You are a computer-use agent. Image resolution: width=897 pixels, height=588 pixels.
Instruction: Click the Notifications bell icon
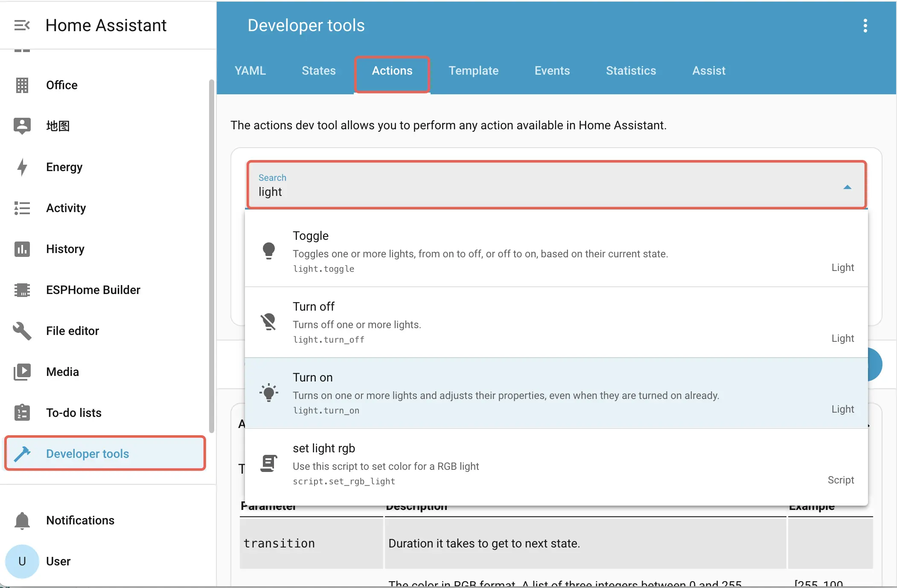tap(22, 521)
